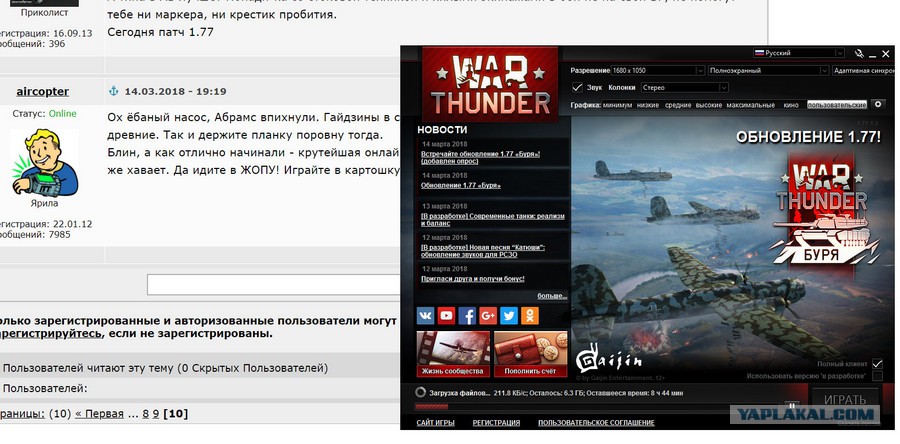
Task: Click the ИГРАТЬ play button
Action: 845,400
